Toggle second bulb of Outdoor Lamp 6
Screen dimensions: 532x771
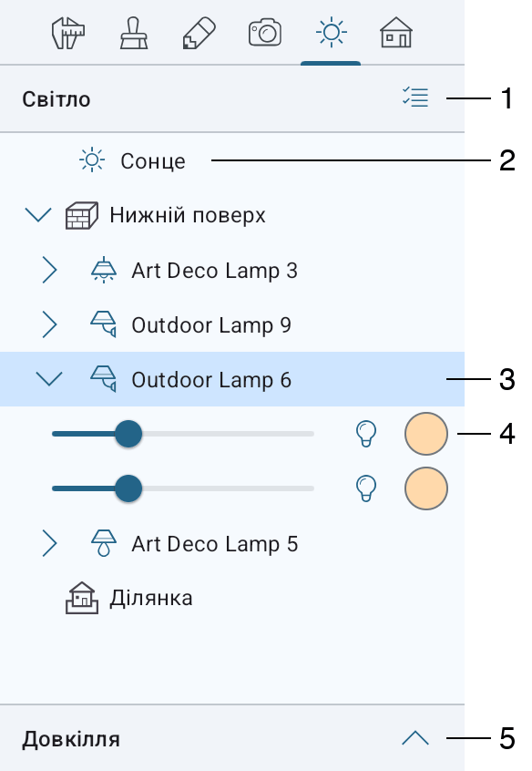click(x=366, y=488)
